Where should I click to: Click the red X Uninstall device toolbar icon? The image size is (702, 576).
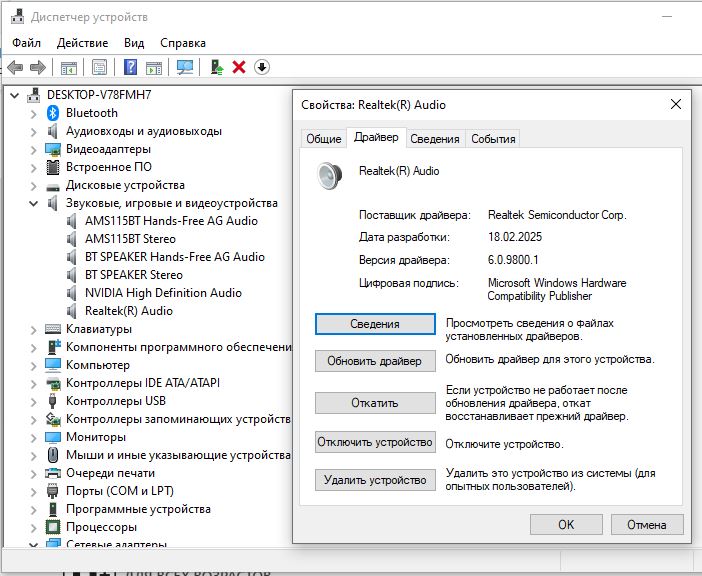coord(239,67)
